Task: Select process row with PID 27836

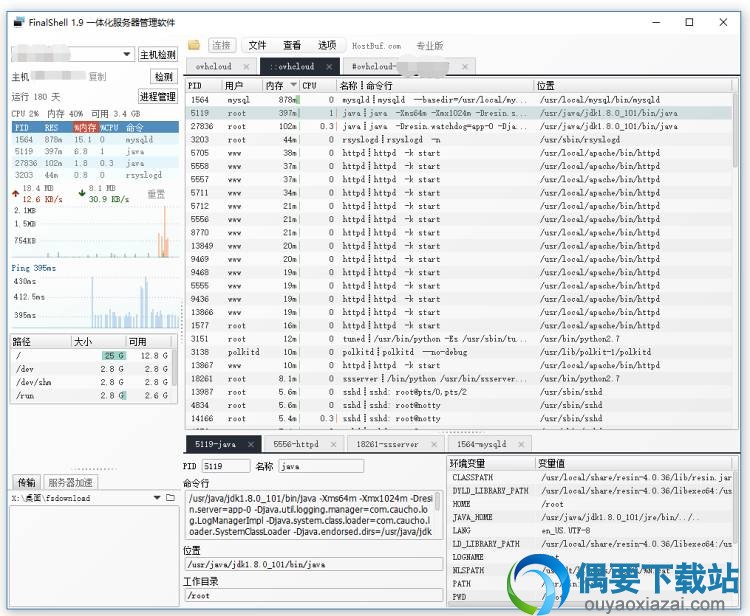Action: [458, 126]
